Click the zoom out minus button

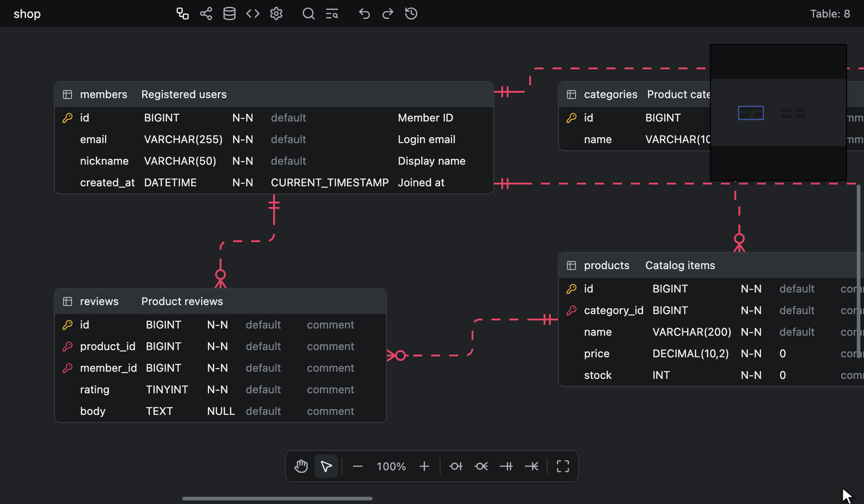(x=358, y=466)
